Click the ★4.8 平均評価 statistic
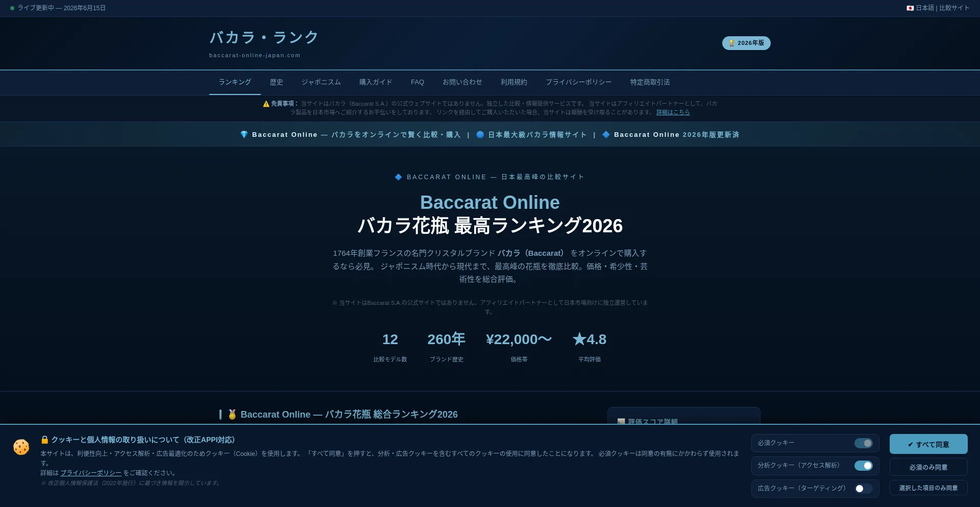This screenshot has width=980, height=507. tap(590, 347)
